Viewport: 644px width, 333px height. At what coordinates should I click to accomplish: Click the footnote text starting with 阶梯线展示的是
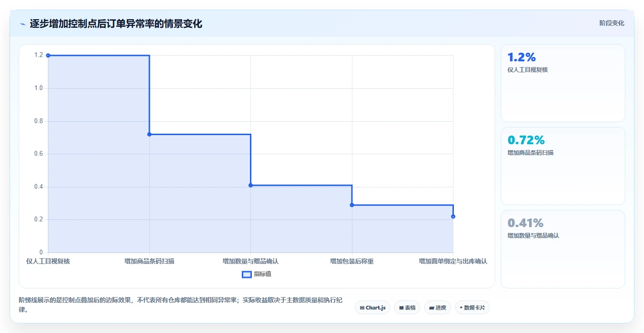click(x=181, y=305)
